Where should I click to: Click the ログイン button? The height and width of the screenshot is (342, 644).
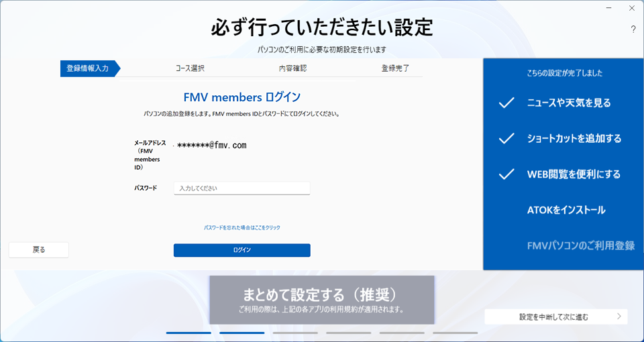(x=242, y=250)
